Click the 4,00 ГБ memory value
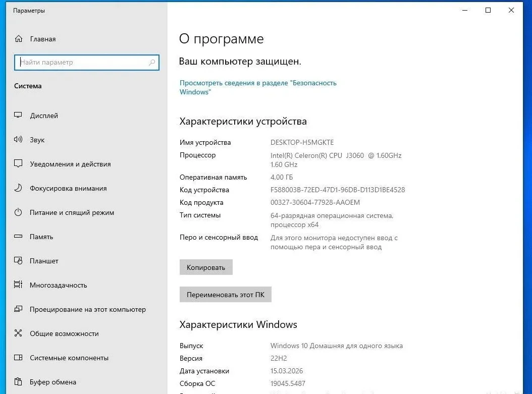 pos(282,178)
